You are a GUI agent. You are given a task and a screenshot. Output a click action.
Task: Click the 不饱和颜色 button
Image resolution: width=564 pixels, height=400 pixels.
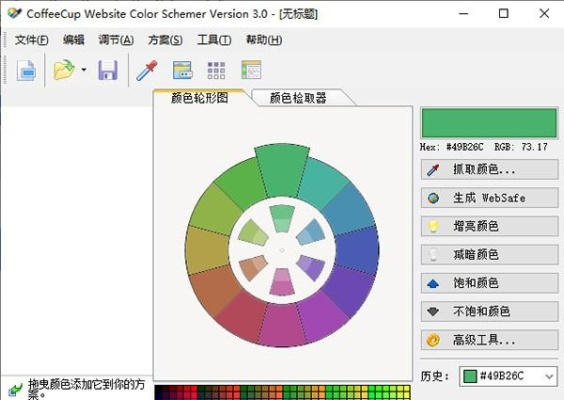tap(490, 312)
